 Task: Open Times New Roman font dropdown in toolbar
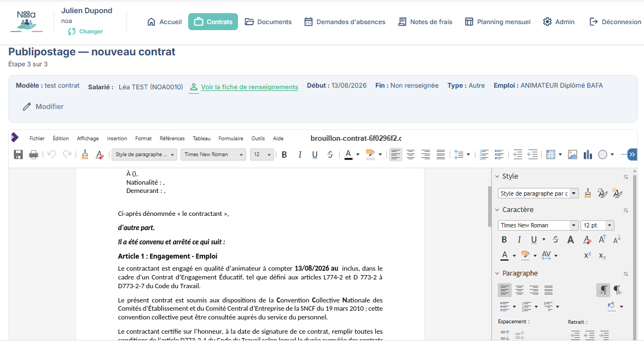[213, 155]
